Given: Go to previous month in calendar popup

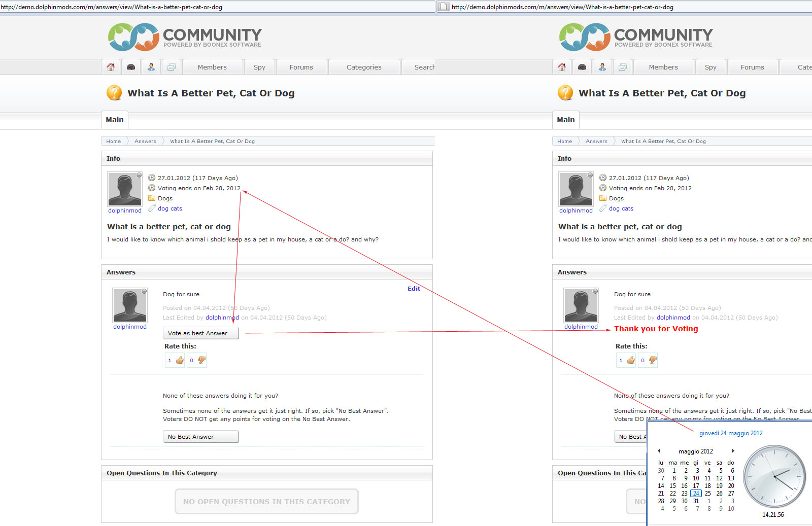Looking at the screenshot, I should (x=659, y=451).
